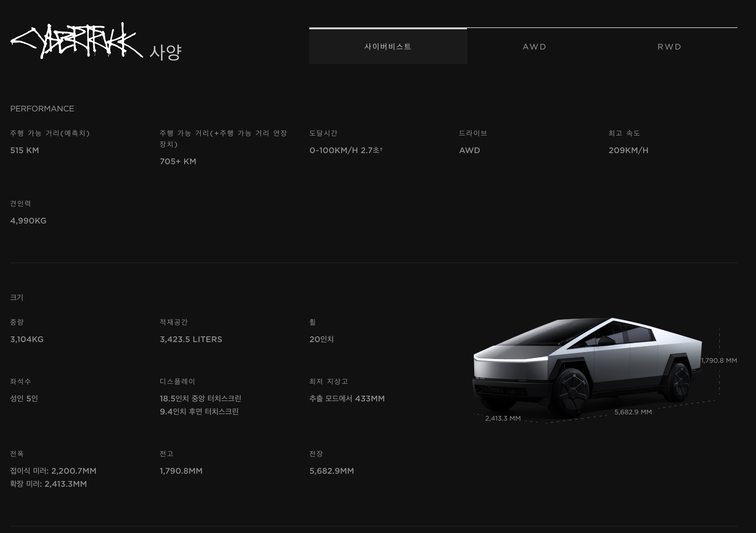The width and height of the screenshot is (756, 533).
Task: Select the 705+ KM extended range value
Action: (178, 162)
